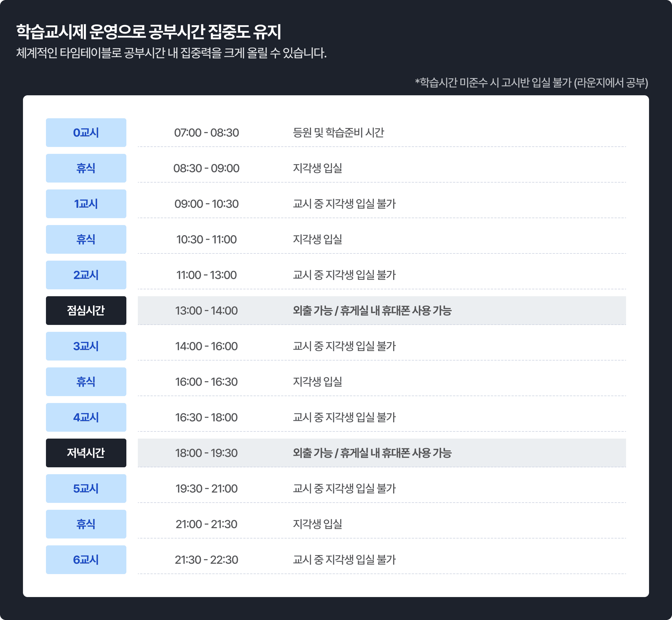Screen dimensions: 672x620
Task: Click the 2교시 period badge
Action: (x=86, y=275)
